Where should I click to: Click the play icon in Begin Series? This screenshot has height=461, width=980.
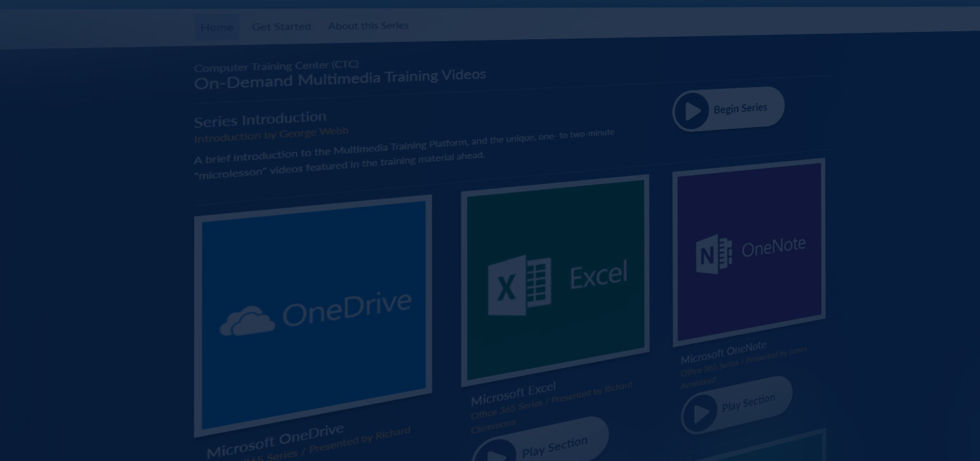(x=692, y=112)
